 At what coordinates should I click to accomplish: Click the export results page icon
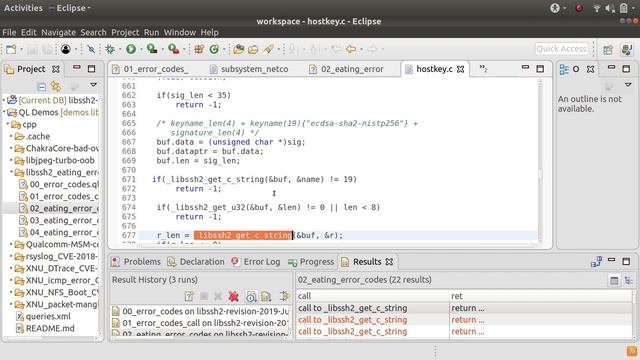pos(266,296)
